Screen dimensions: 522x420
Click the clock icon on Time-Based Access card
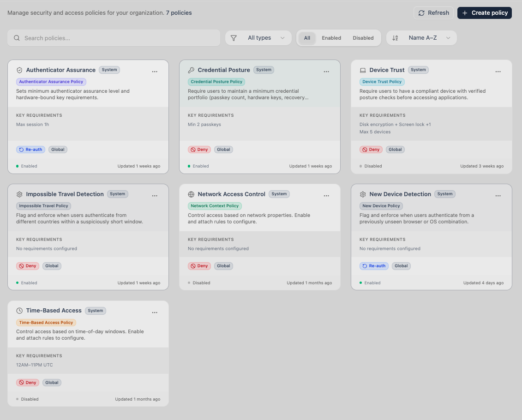[x=19, y=311]
